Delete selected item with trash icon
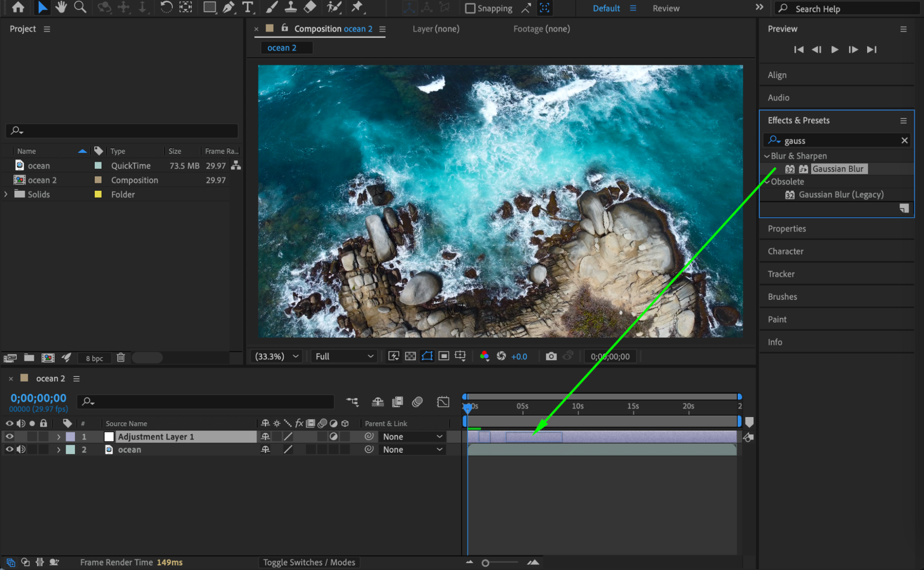Image resolution: width=924 pixels, height=570 pixels. click(121, 358)
